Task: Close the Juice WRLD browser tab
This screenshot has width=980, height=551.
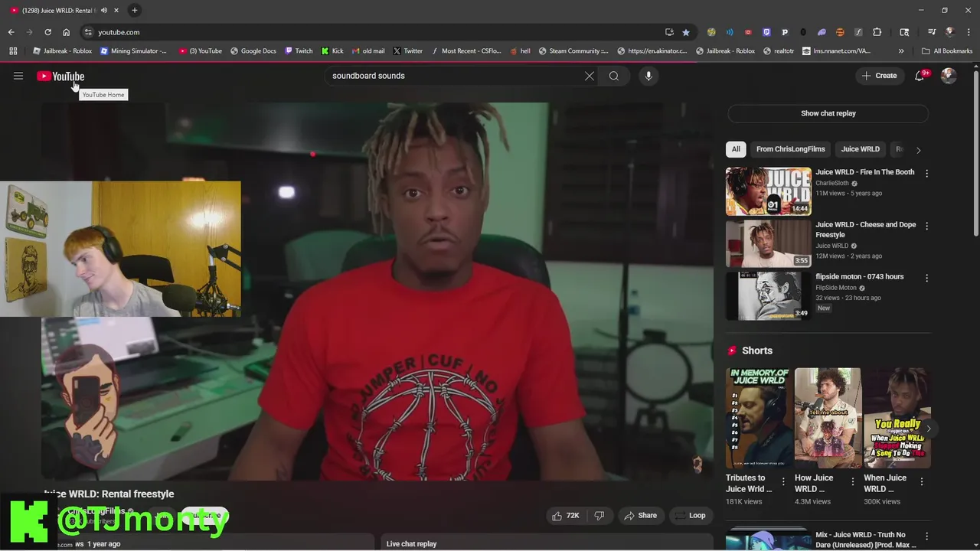Action: [x=115, y=11]
